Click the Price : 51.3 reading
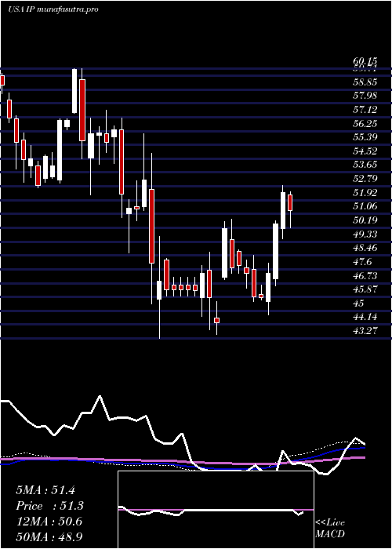392x549 pixels. (x=49, y=506)
